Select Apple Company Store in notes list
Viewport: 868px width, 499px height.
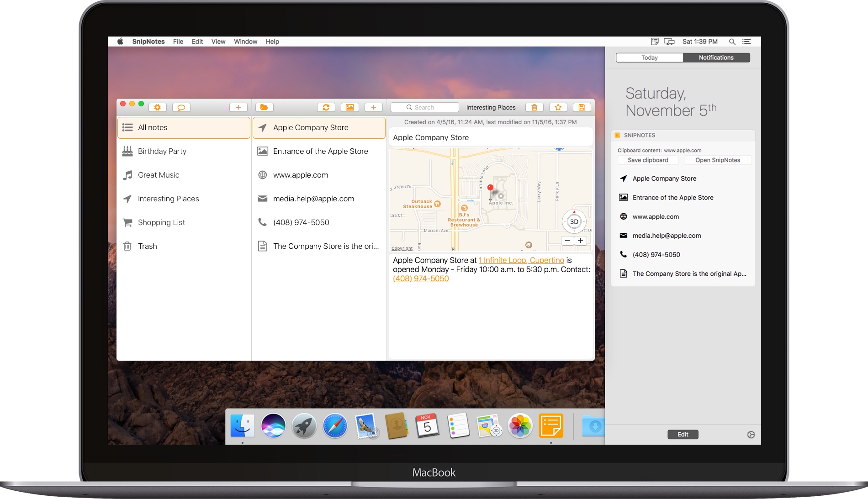319,128
